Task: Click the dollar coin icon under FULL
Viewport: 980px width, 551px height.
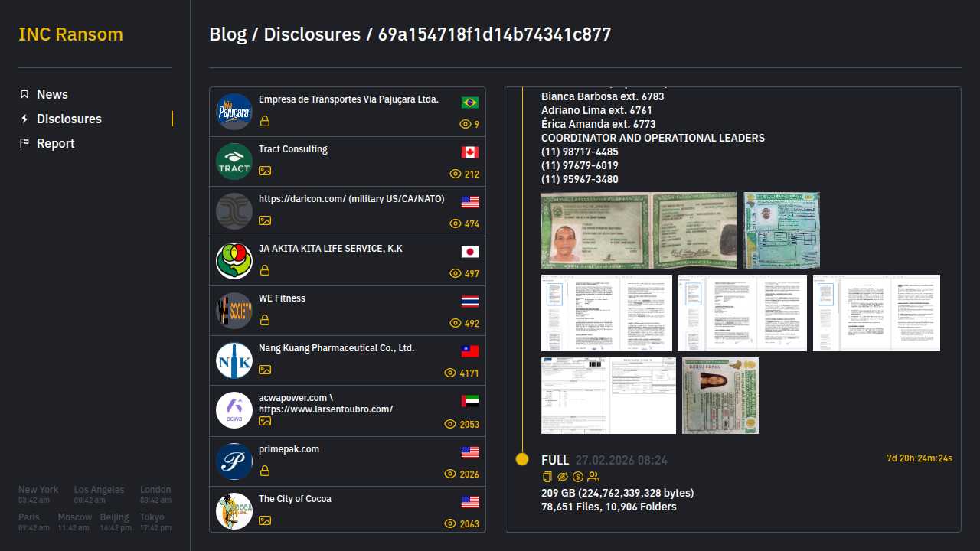Action: click(578, 477)
